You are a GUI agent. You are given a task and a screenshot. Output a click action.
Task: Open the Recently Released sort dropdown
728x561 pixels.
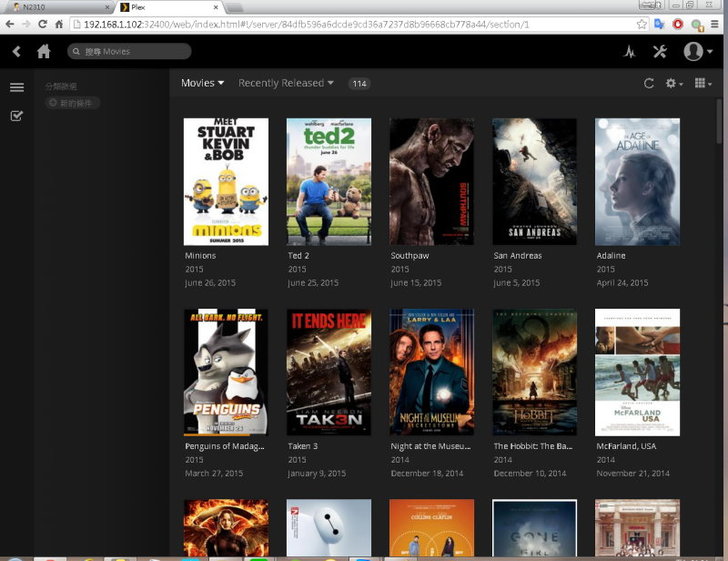click(286, 83)
